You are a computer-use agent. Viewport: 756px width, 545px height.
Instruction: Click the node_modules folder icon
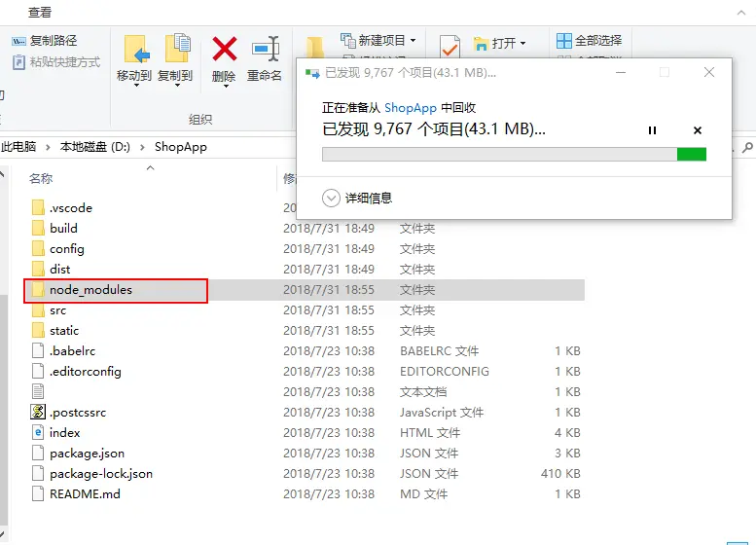pos(38,289)
